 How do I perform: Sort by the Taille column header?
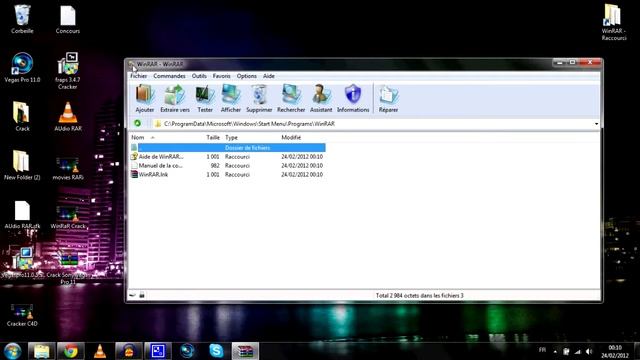[213, 138]
